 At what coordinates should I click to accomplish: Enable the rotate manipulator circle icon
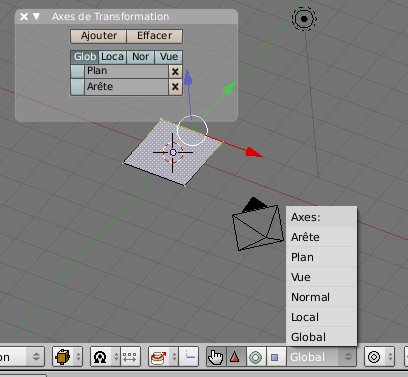[x=256, y=357]
